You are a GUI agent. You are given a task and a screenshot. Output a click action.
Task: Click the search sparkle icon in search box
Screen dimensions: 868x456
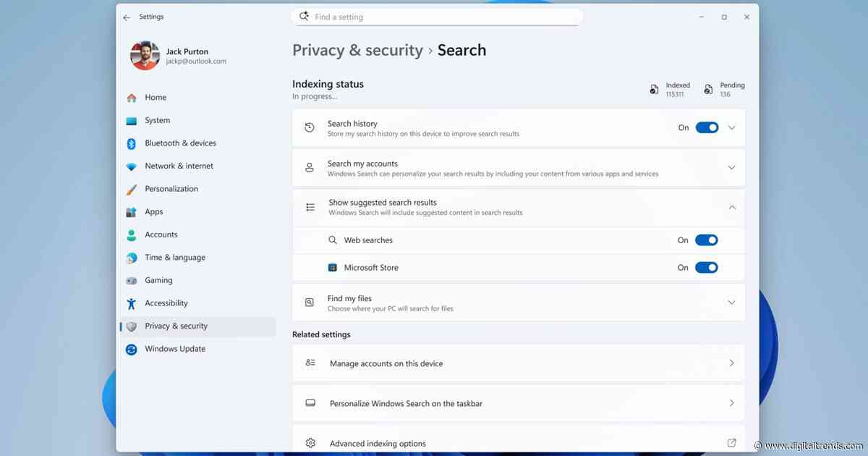click(x=304, y=16)
